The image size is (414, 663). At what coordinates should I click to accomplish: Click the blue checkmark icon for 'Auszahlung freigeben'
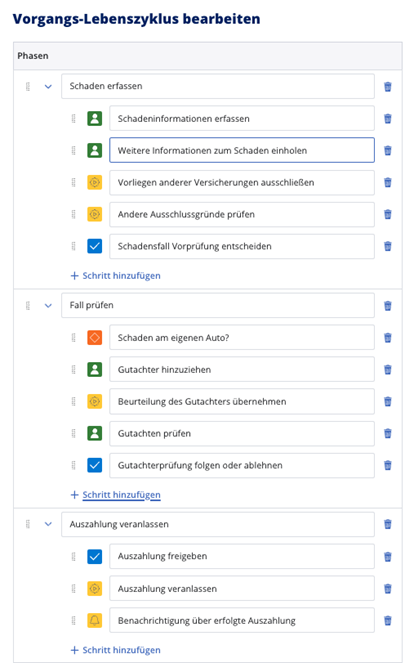(x=95, y=556)
